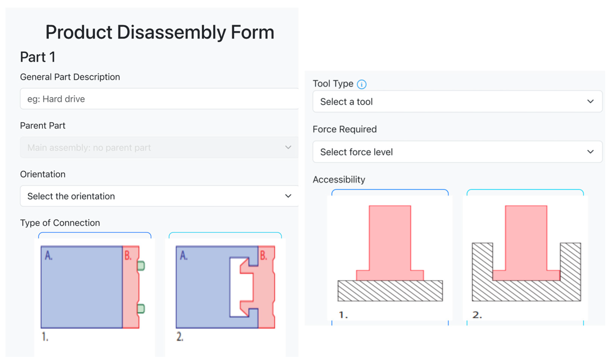This screenshot has height=364, width=612.
Task: Click the Parent Part chevron arrow
Action: 288,147
